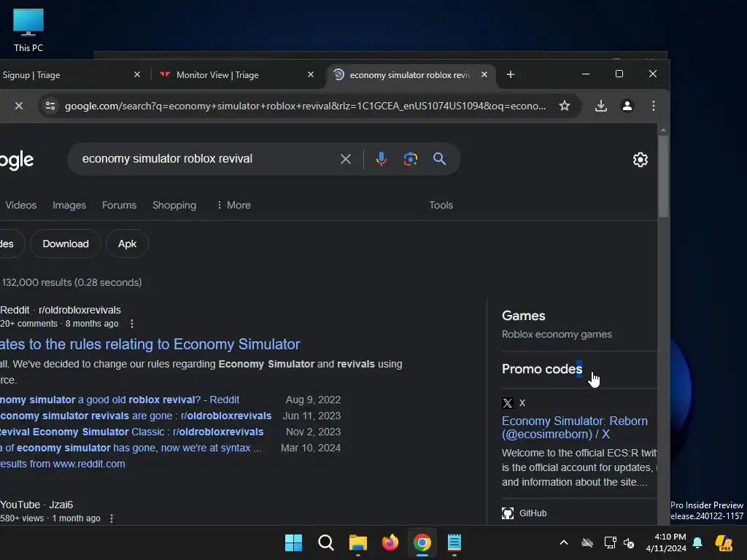Open File Explorer from taskbar
Screen dimensions: 747x560
pos(357,542)
